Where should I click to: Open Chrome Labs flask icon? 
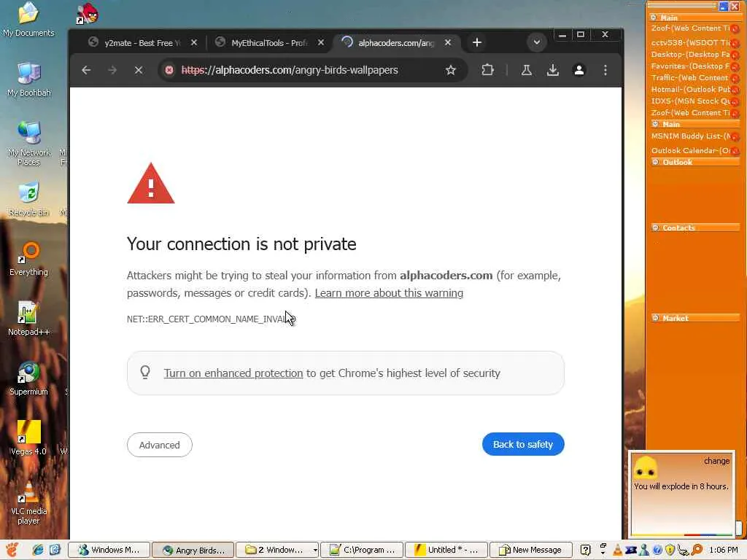click(x=527, y=71)
